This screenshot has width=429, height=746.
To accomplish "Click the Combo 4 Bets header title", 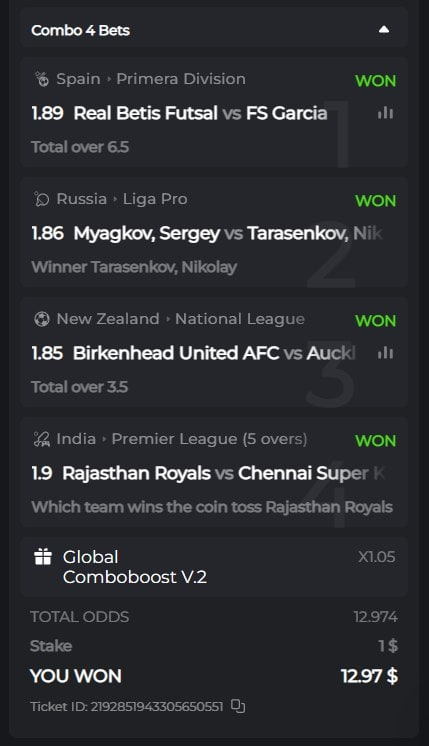I will (80, 30).
